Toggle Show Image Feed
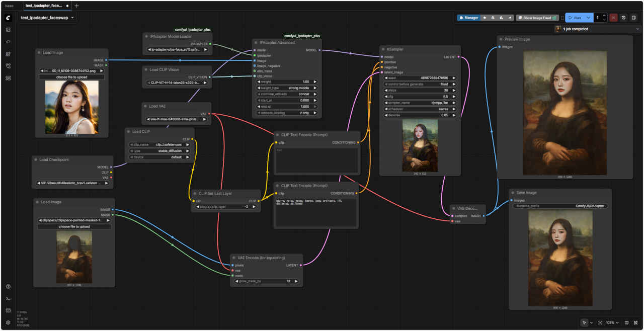The height and width of the screenshot is (331, 644). coord(537,18)
